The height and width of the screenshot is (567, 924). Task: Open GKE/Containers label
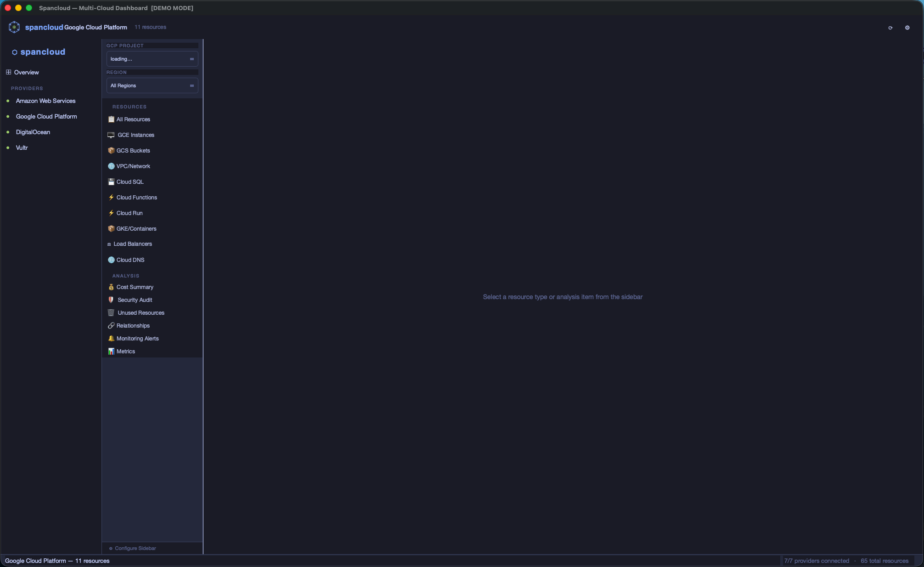pos(136,229)
